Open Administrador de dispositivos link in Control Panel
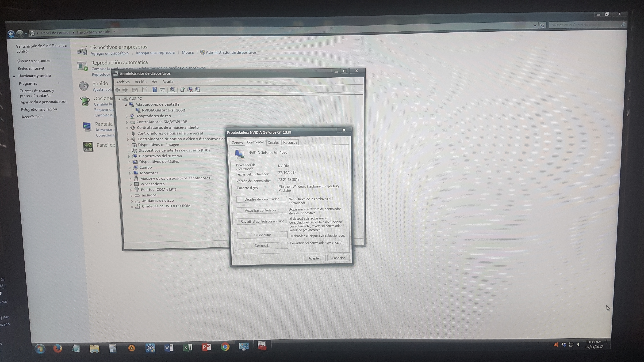The width and height of the screenshot is (644, 362). 231,53
